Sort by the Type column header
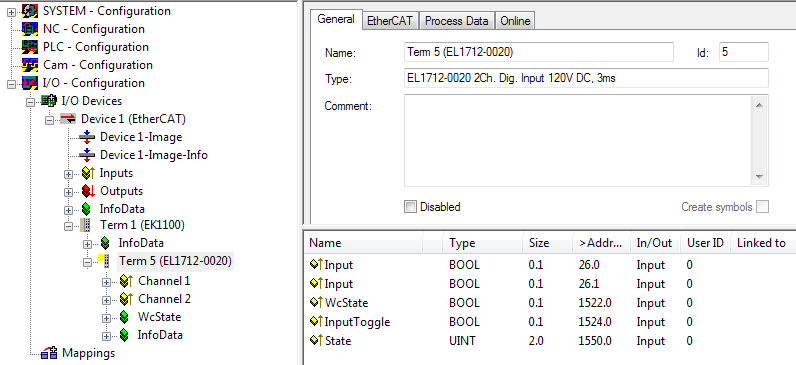This screenshot has width=796, height=365. click(483, 243)
